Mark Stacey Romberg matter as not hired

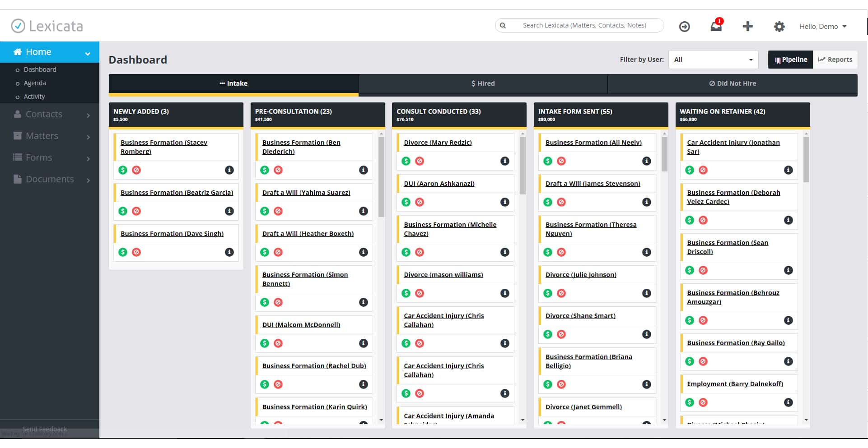tap(136, 170)
